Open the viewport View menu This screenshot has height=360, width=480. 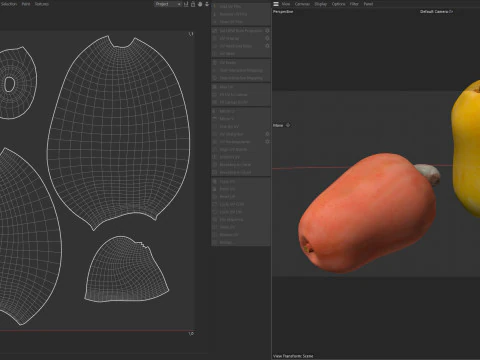(286, 4)
